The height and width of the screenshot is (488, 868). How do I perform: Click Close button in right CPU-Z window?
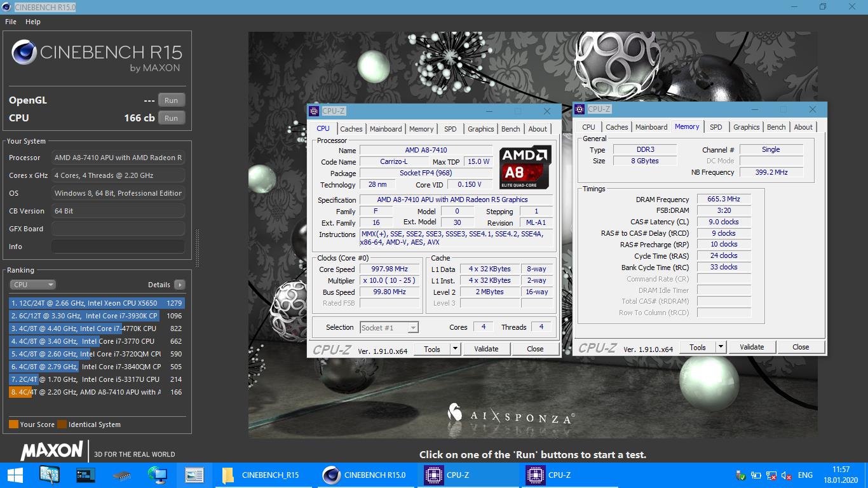801,347
